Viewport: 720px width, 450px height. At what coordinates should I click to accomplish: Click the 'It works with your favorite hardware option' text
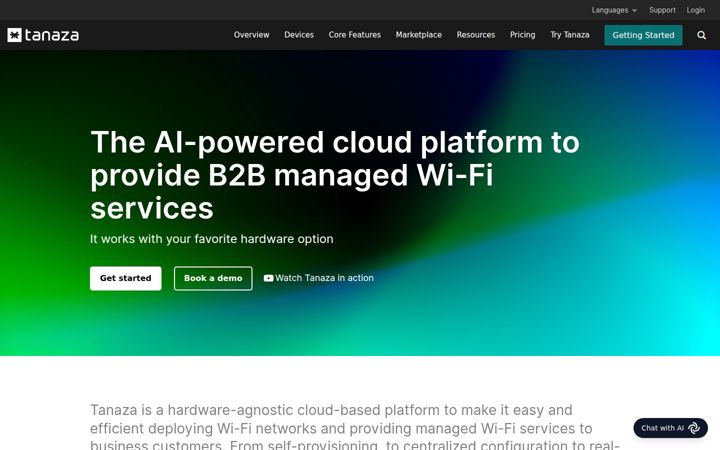pyautogui.click(x=212, y=239)
